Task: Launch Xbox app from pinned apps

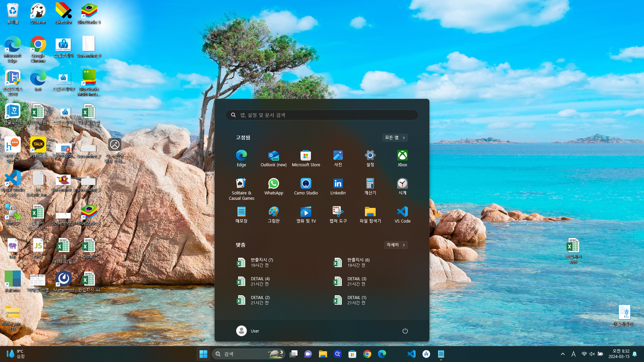Action: (402, 158)
